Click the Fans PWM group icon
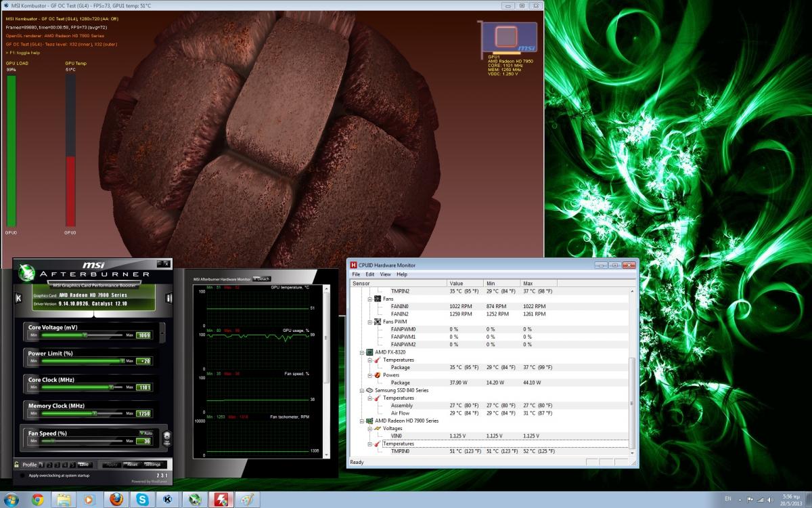This screenshot has height=508, width=812. coord(378,321)
